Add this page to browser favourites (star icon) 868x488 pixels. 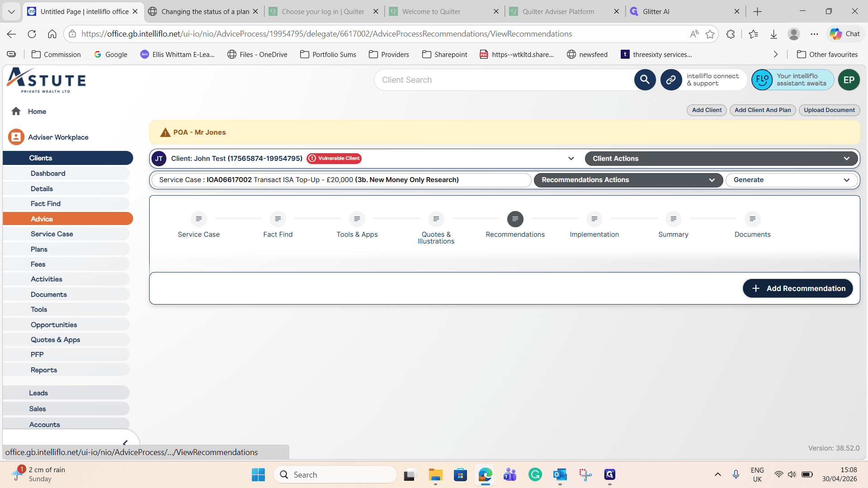coord(710,34)
